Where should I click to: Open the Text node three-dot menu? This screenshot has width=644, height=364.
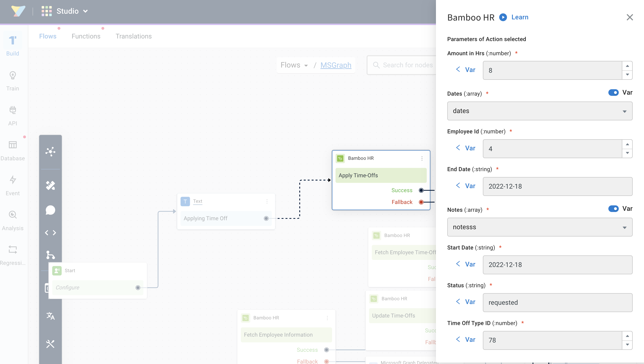tap(267, 201)
